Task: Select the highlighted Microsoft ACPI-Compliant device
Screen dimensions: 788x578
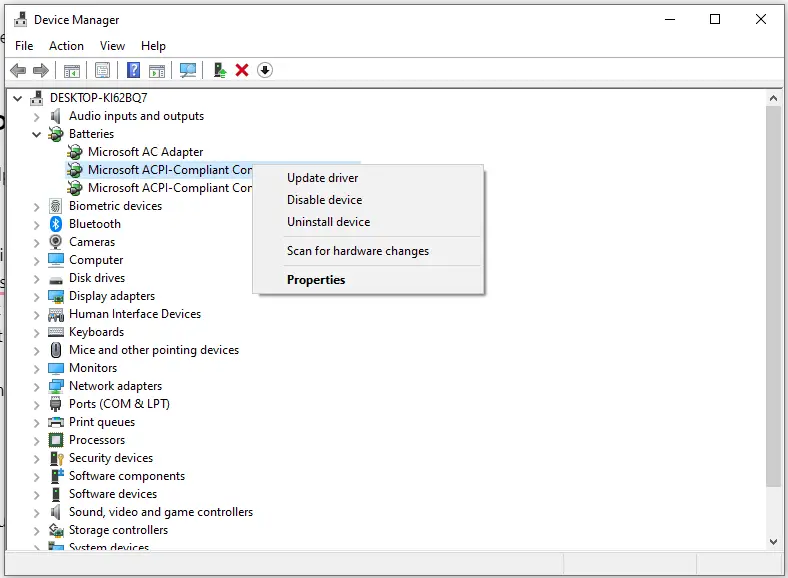Action: [x=170, y=170]
